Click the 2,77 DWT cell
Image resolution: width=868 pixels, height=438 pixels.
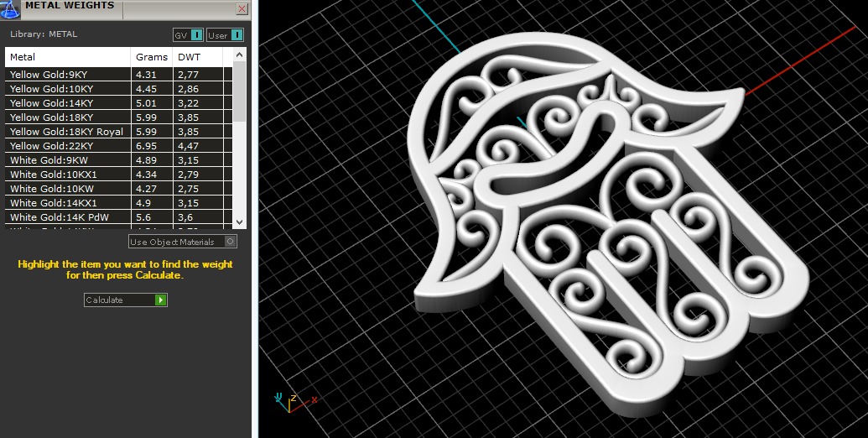(x=198, y=74)
